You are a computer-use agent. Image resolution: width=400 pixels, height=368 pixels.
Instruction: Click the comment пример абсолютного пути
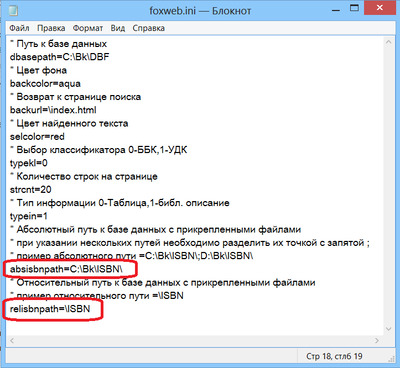[132, 256]
